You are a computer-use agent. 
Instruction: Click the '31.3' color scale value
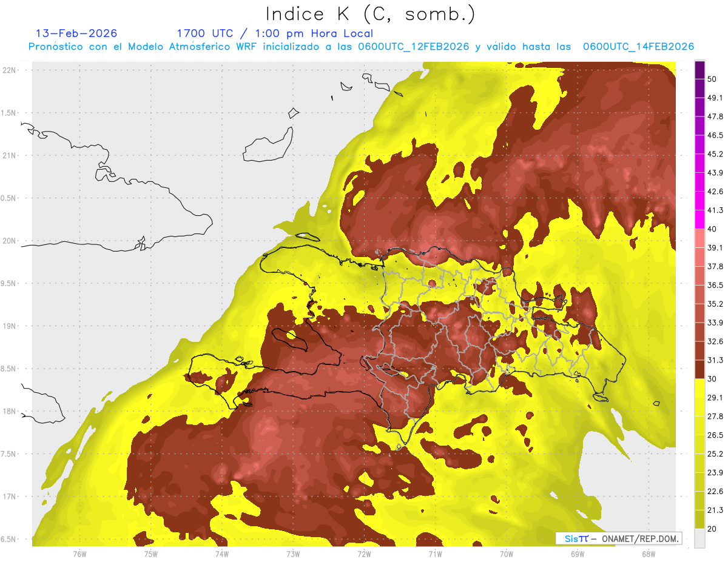pos(715,360)
